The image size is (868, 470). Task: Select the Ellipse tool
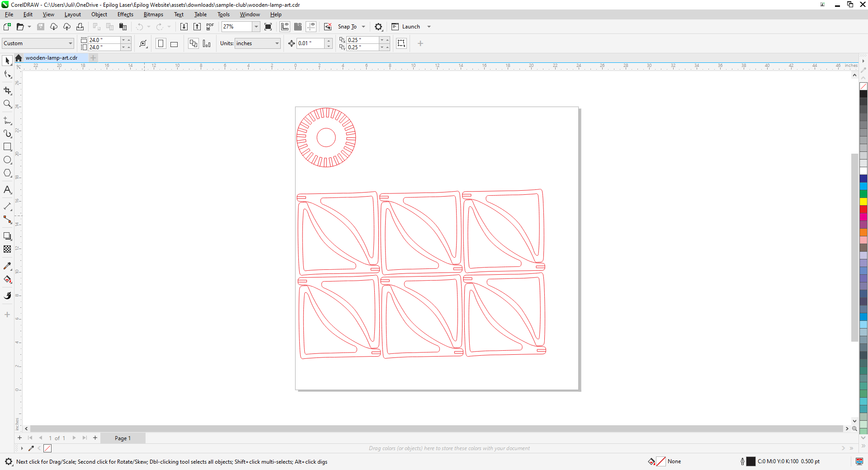pyautogui.click(x=7, y=160)
